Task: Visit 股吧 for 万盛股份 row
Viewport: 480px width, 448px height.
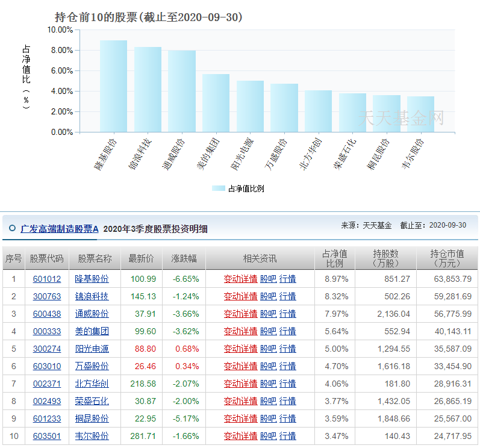Action: click(268, 366)
